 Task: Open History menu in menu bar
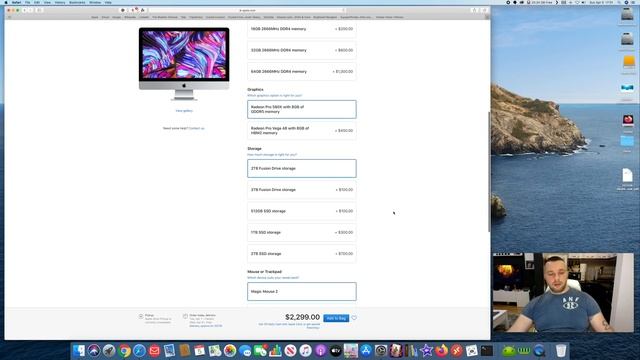[60, 2]
